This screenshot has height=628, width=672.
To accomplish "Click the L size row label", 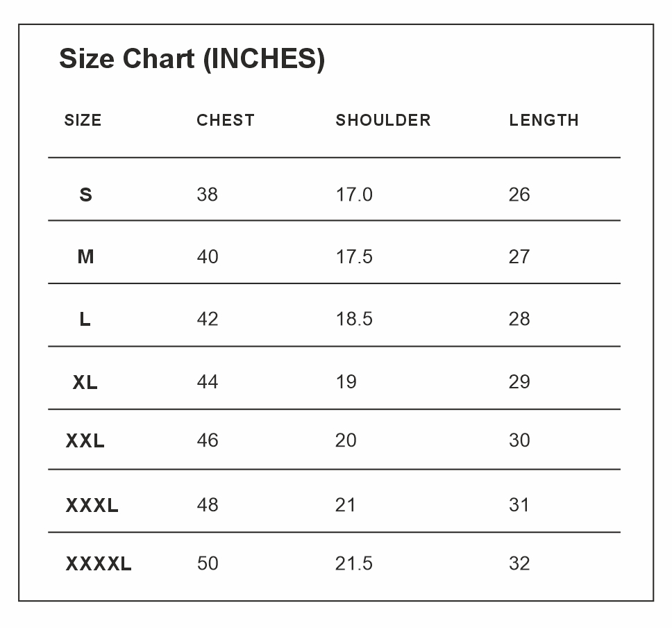I will (x=85, y=319).
